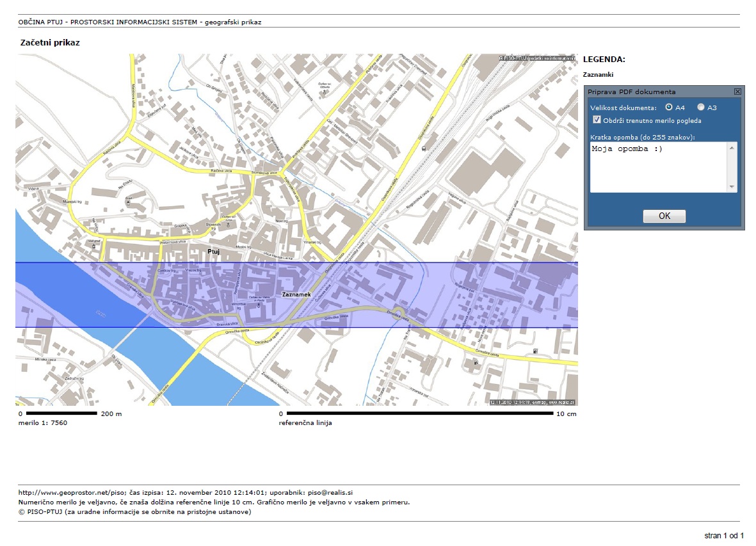Click the 10 cm referenčna linija bar

[x=416, y=414]
